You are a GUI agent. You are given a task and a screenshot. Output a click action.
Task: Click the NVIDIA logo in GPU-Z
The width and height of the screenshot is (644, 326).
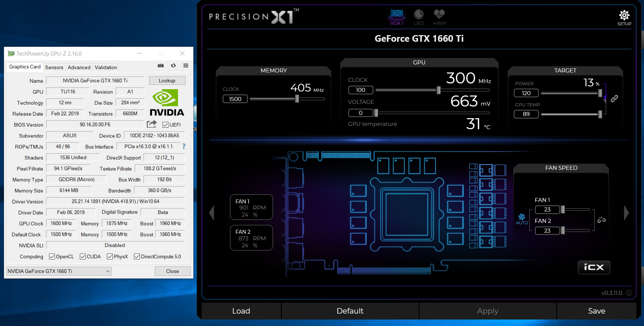[x=167, y=103]
